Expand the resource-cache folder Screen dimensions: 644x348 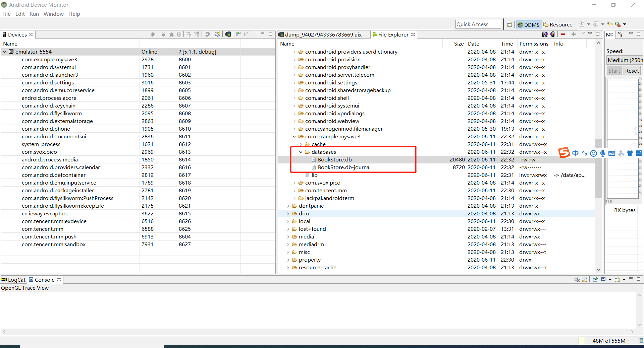click(288, 267)
